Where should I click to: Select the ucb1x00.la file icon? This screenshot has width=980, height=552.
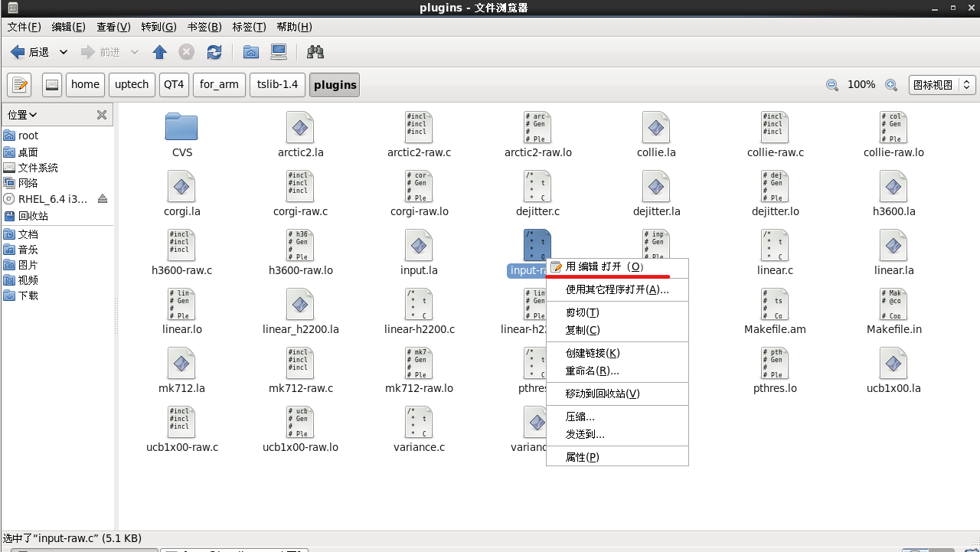893,362
